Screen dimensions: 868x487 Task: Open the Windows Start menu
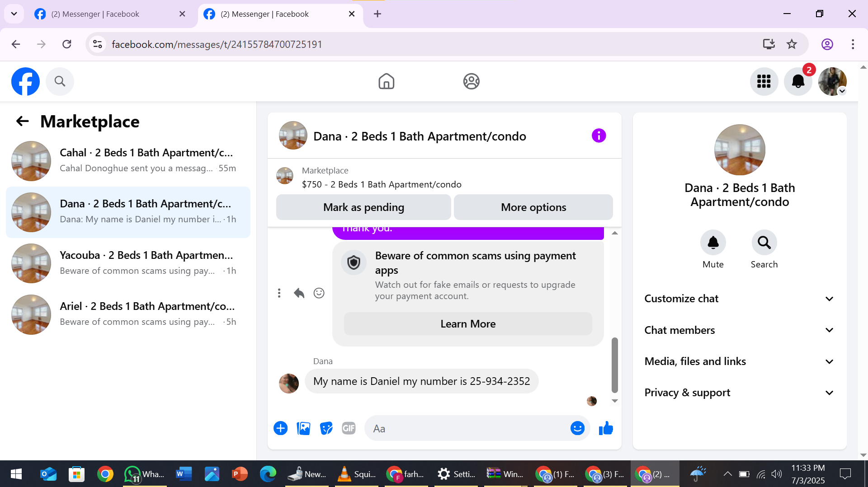tap(16, 474)
